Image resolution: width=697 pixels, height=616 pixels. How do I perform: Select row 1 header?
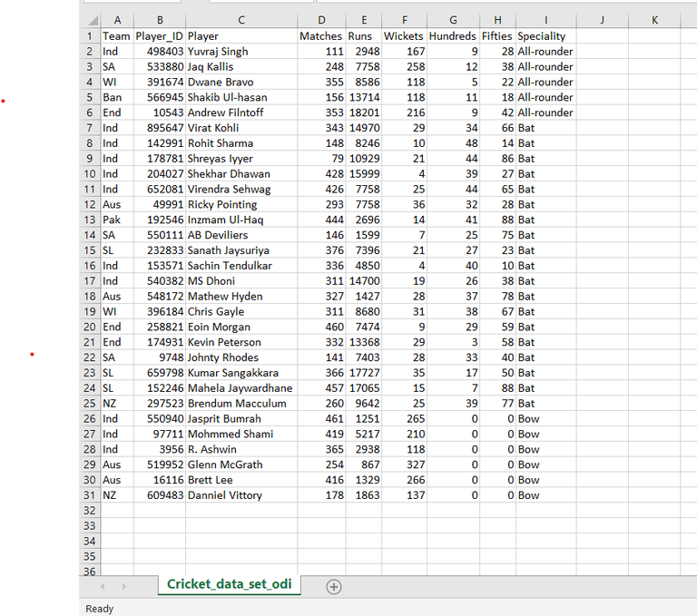pos(90,36)
